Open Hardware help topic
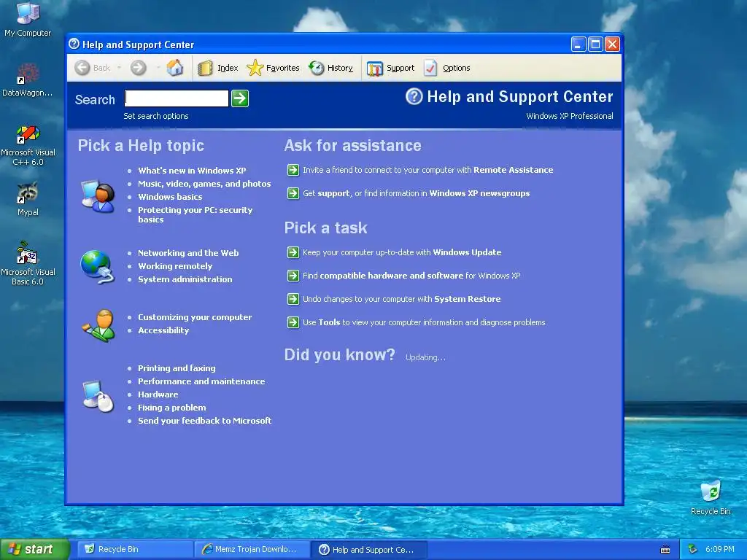747x560 pixels. tap(158, 394)
